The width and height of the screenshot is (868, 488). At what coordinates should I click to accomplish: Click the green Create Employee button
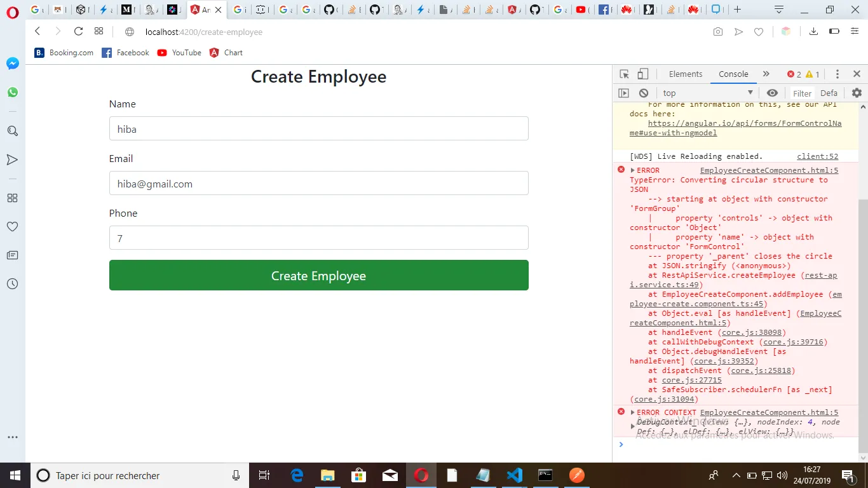(x=319, y=275)
